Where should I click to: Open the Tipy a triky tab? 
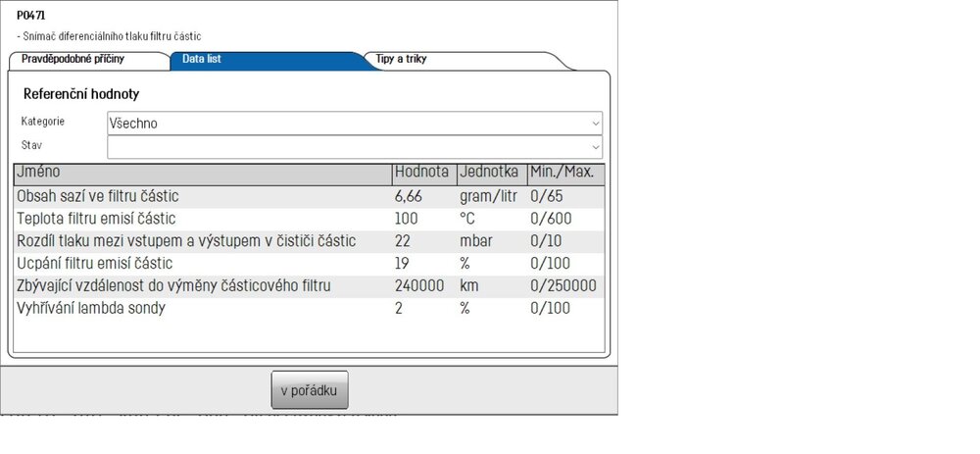[465, 60]
